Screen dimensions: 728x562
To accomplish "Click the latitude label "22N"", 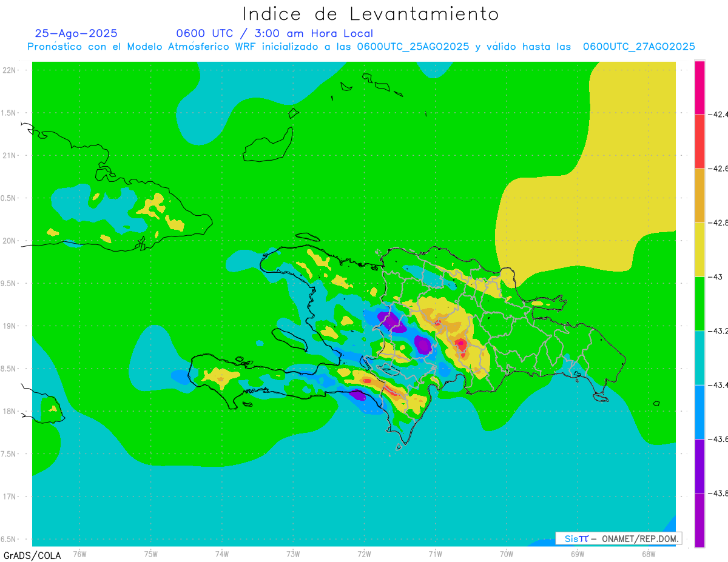I will (x=10, y=70).
